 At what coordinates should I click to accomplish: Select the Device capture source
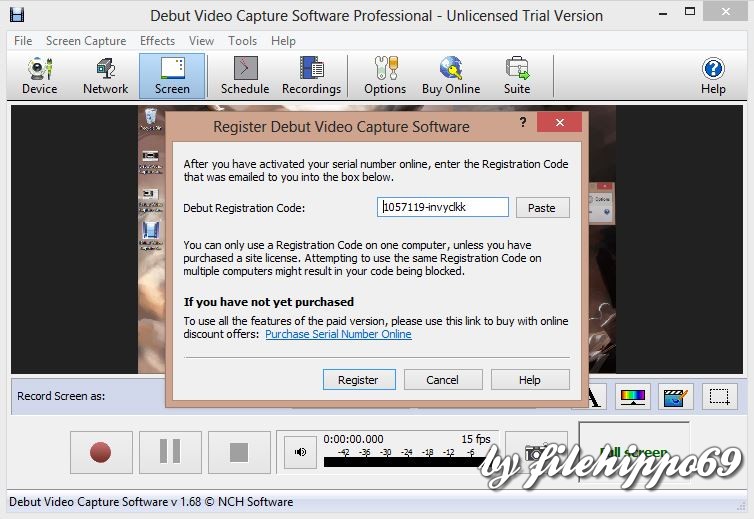pos(39,76)
